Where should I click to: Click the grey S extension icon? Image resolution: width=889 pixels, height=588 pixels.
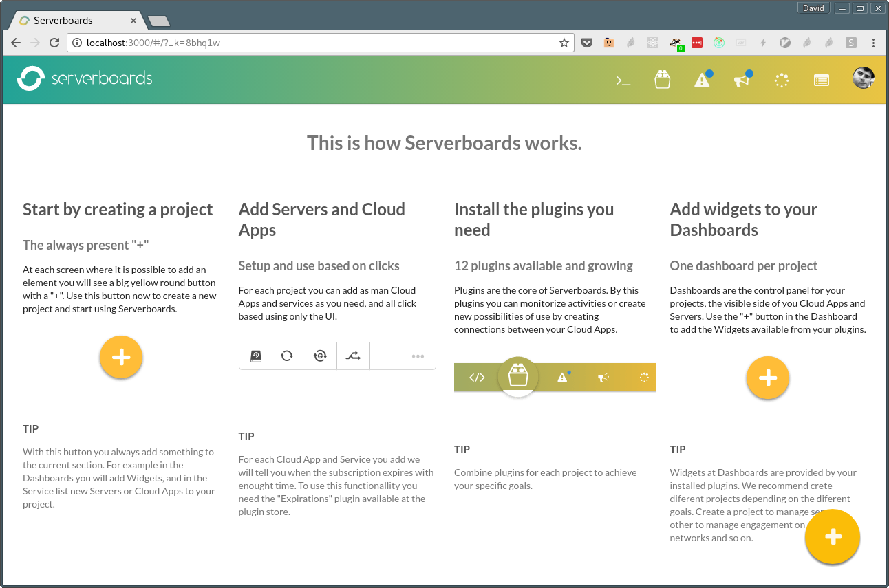pos(851,43)
